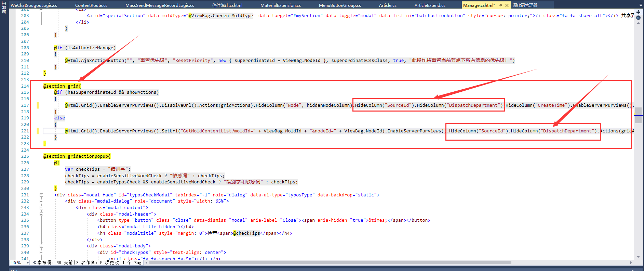Open the 110 % zoom dropdown
The width and height of the screenshot is (644, 271).
[27, 263]
